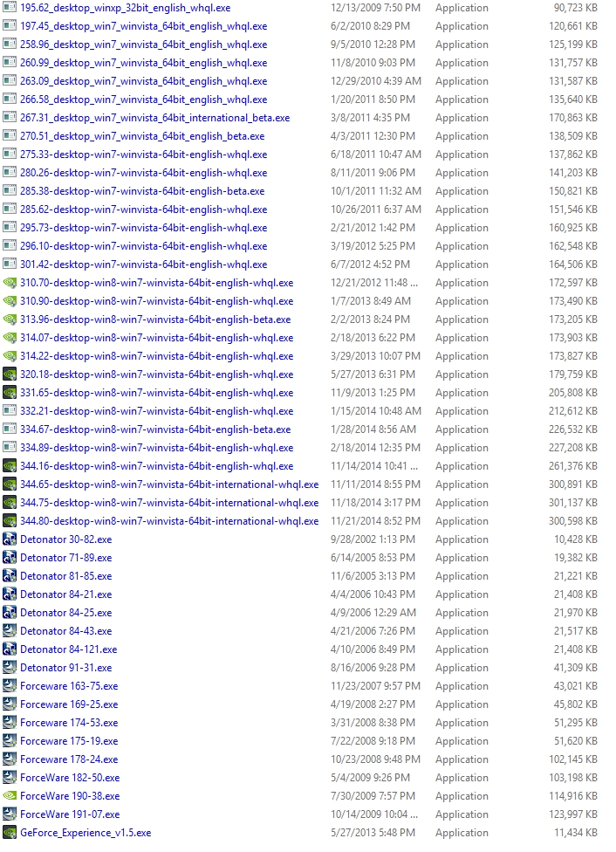Select file Detonator 81-85.exe
The image size is (616, 852).
point(65,576)
